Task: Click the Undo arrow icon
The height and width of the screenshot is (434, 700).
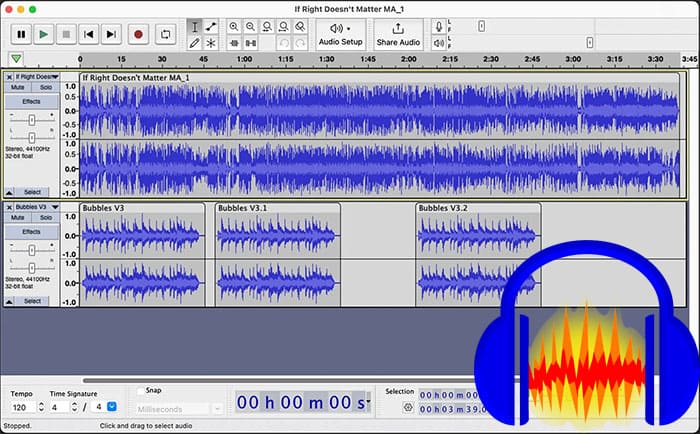Action: pyautogui.click(x=284, y=43)
